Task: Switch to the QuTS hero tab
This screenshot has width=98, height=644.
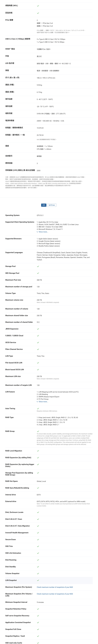Action: pos(52,205)
